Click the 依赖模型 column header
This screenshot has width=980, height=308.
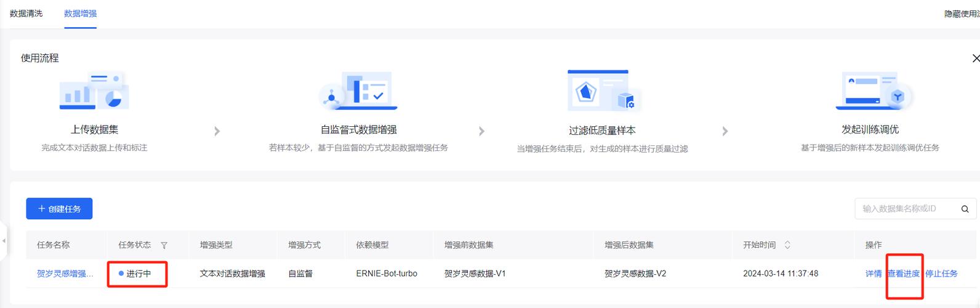372,245
